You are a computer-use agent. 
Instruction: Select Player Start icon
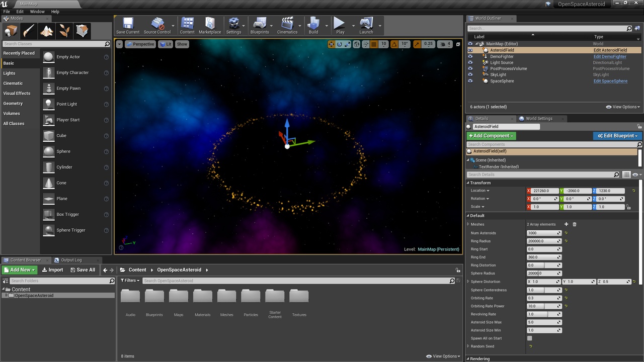click(x=48, y=120)
